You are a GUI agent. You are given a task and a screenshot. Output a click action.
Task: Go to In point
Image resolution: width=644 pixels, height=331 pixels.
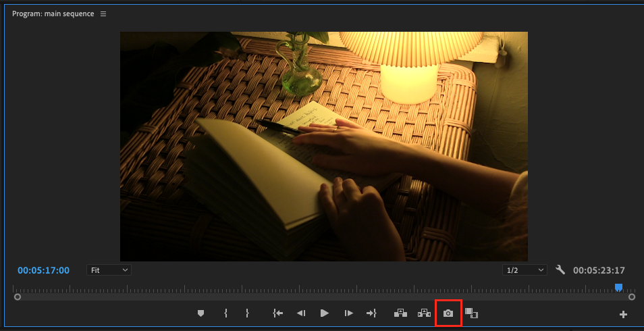(278, 313)
